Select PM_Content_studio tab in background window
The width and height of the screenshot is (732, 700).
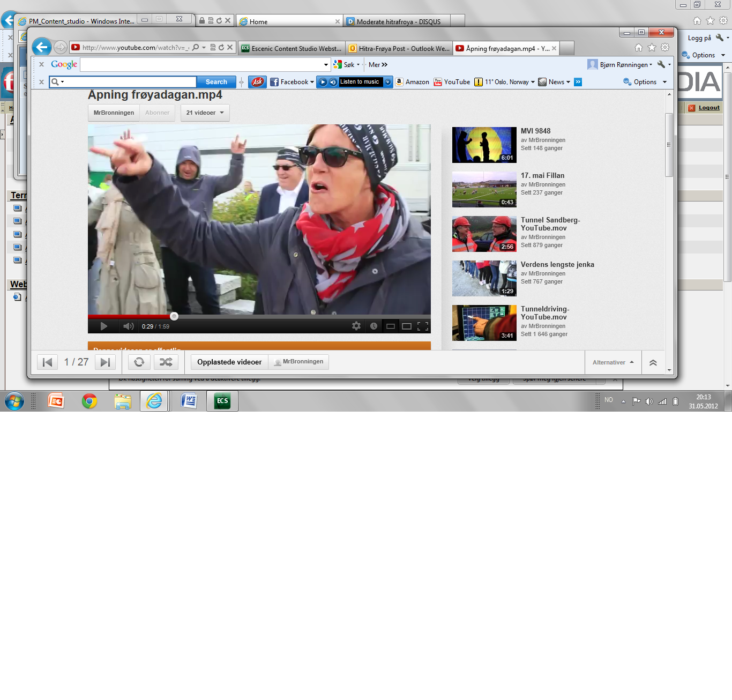click(x=77, y=21)
